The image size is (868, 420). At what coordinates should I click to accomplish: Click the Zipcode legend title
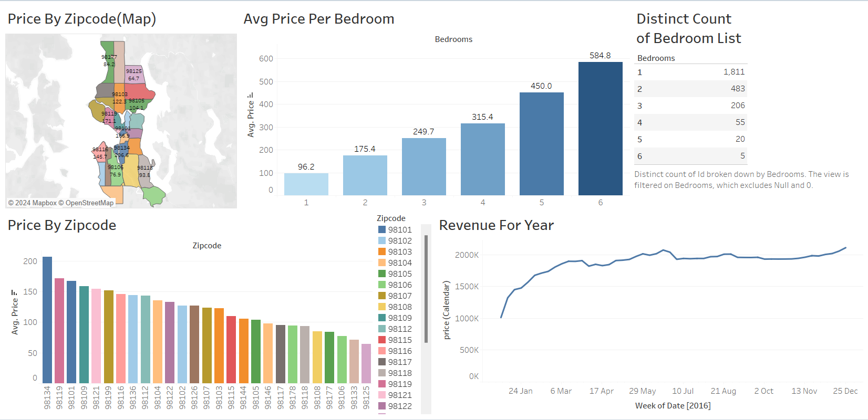[391, 218]
